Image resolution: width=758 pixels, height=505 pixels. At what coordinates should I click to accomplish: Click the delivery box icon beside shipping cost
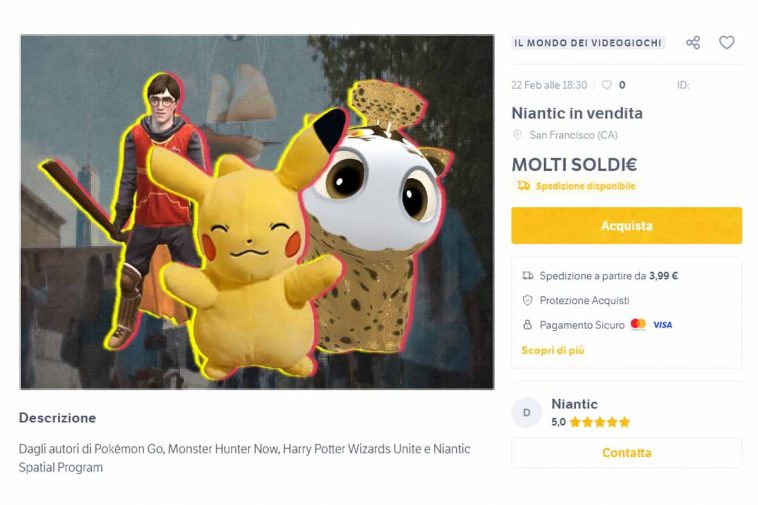click(x=528, y=275)
